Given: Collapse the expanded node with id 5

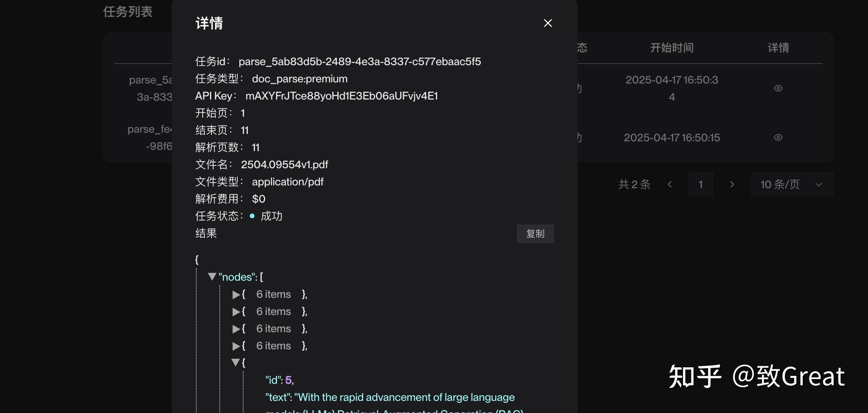Looking at the screenshot, I should (236, 363).
